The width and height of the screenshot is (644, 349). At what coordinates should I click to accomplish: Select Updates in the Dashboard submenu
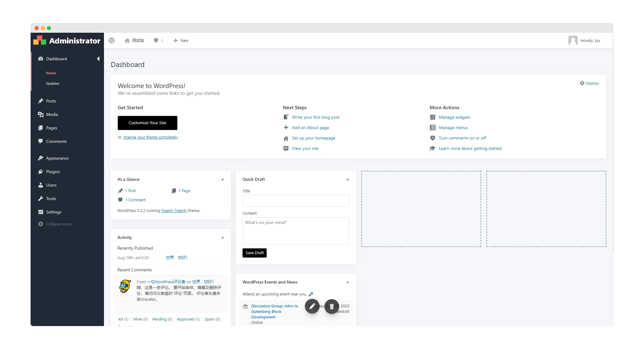(53, 84)
